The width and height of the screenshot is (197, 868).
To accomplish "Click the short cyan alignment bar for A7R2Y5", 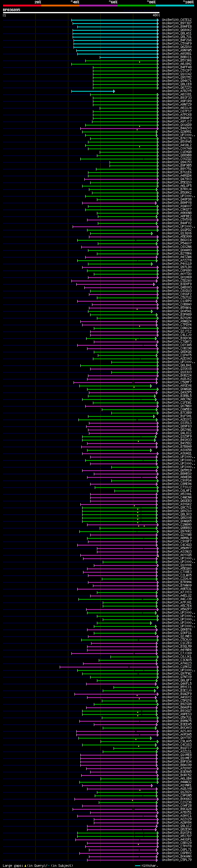I will (x=93, y=91).
